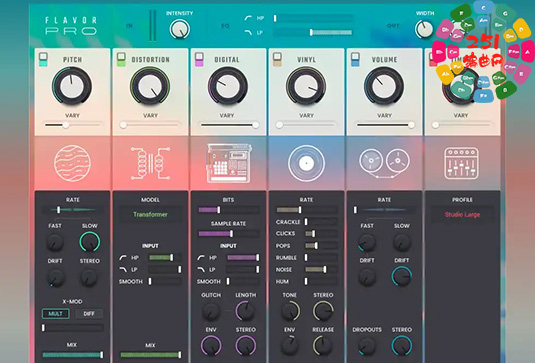Screen dimensions: 535x363
Task: Click the Distortion Smooth slider
Action: (x=165, y=281)
